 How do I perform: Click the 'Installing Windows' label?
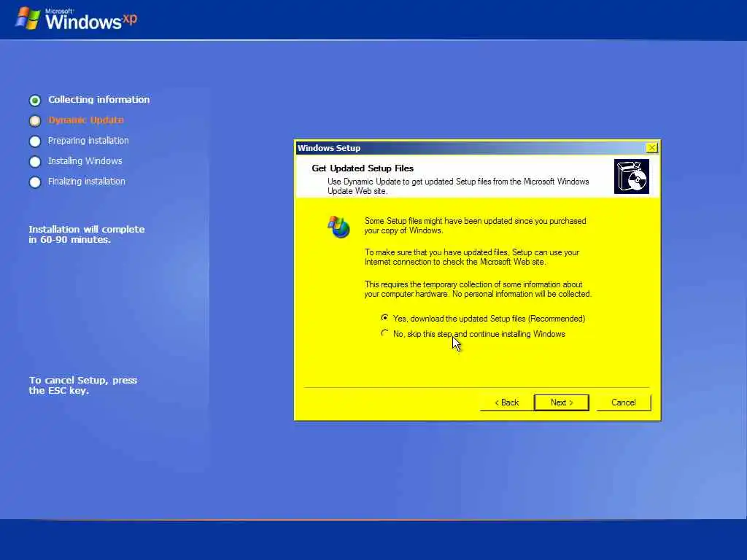click(85, 161)
